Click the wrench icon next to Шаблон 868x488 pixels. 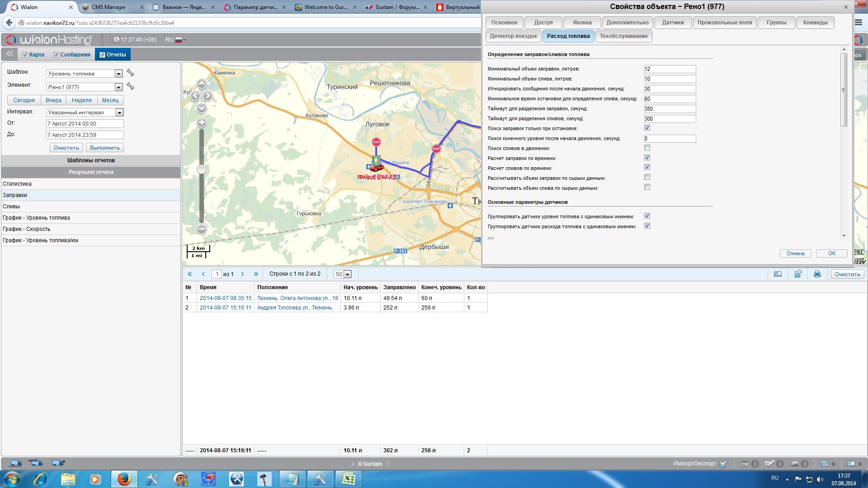[x=130, y=73]
